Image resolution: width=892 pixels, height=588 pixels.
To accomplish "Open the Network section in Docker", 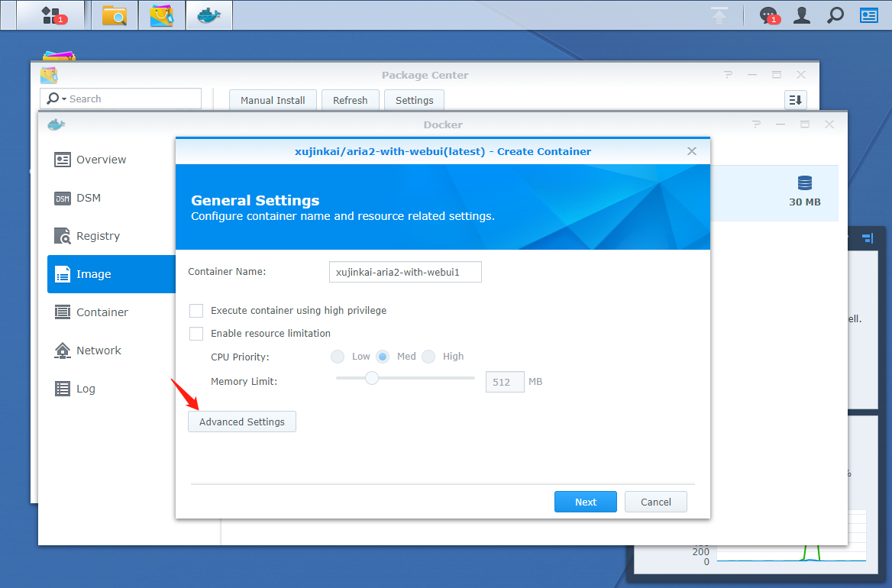I will coord(99,351).
